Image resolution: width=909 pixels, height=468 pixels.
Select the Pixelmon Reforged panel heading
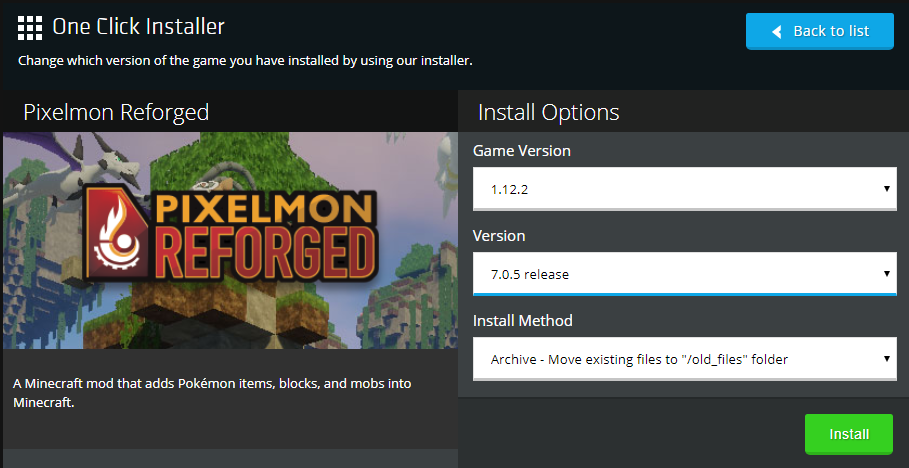[x=116, y=112]
